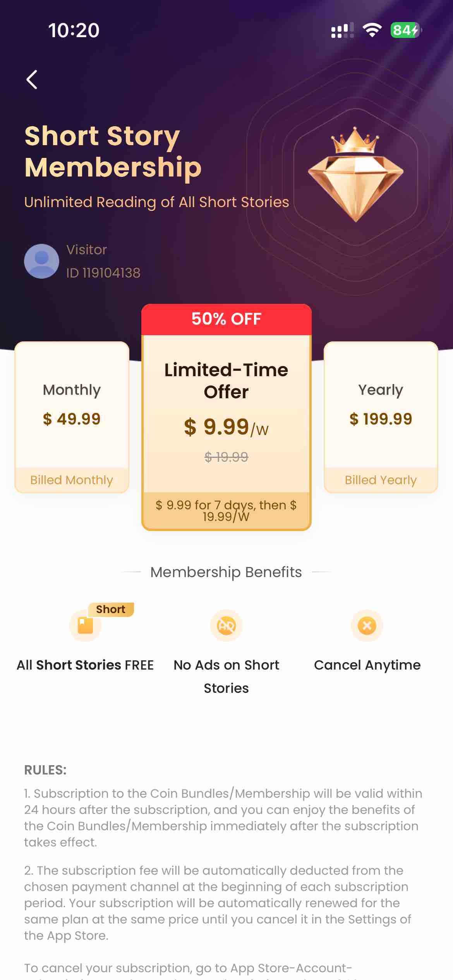Tap the Billed Yearly footer label
The height and width of the screenshot is (980, 453).
381,480
